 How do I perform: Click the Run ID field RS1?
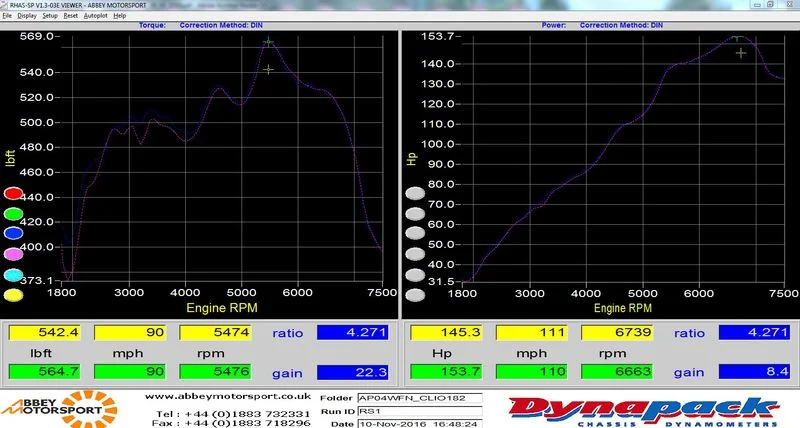pyautogui.click(x=419, y=411)
